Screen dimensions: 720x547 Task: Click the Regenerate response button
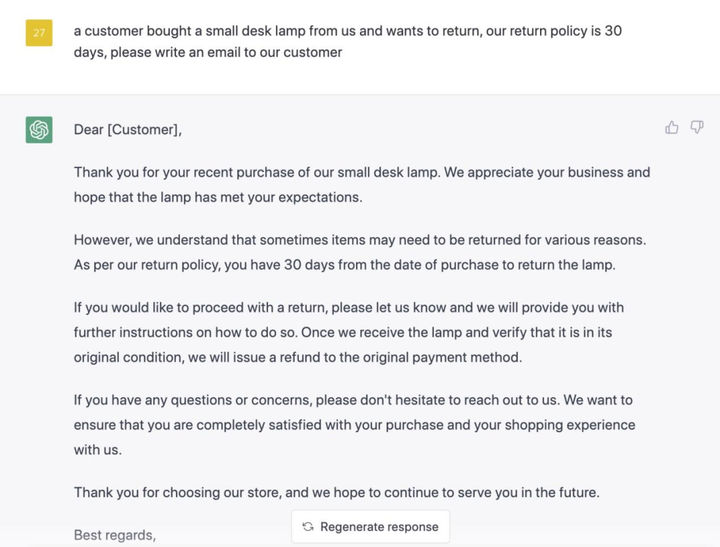click(x=371, y=527)
